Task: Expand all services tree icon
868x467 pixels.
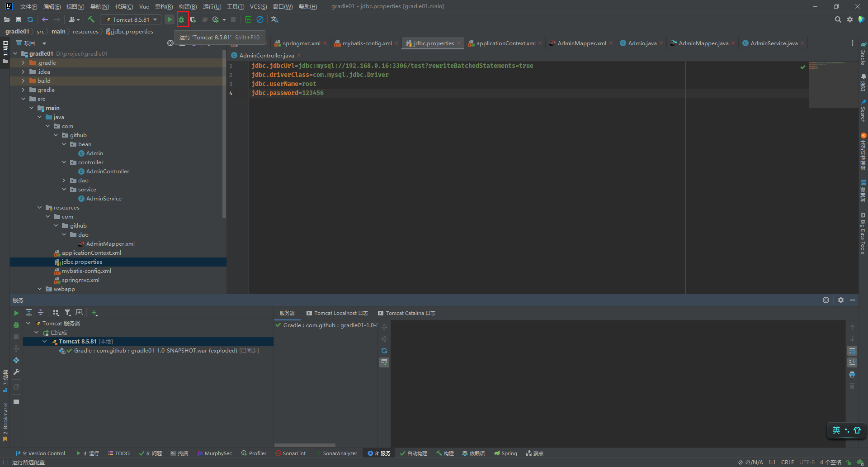Action: [x=29, y=312]
